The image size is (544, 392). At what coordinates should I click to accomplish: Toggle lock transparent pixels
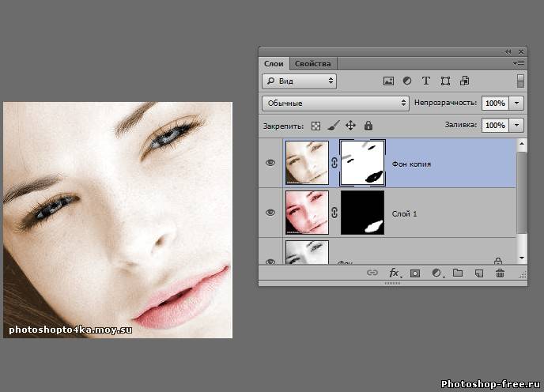pyautogui.click(x=315, y=126)
